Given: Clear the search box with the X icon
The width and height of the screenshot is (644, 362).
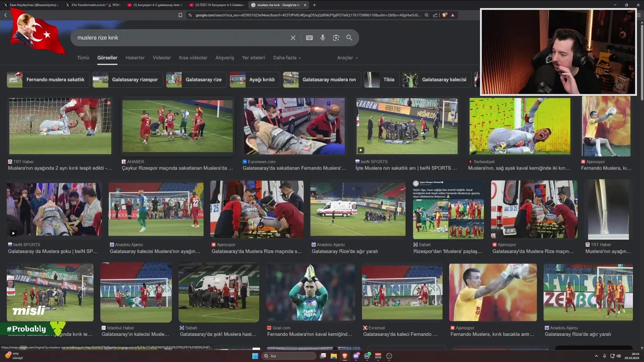Looking at the screenshot, I should [293, 38].
